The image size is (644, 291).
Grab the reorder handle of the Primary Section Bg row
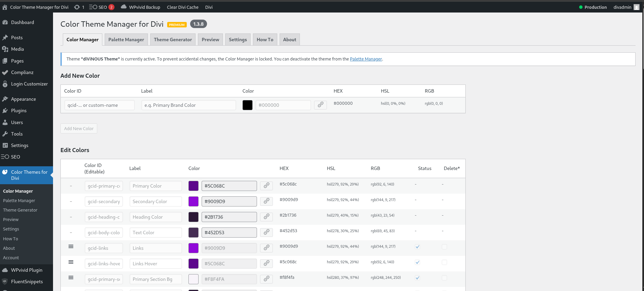click(x=71, y=277)
